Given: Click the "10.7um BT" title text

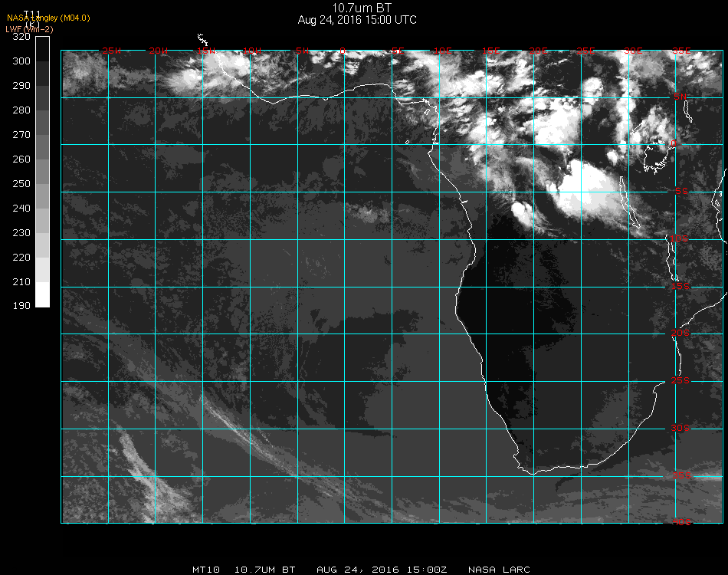Looking at the screenshot, I should click(x=362, y=8).
